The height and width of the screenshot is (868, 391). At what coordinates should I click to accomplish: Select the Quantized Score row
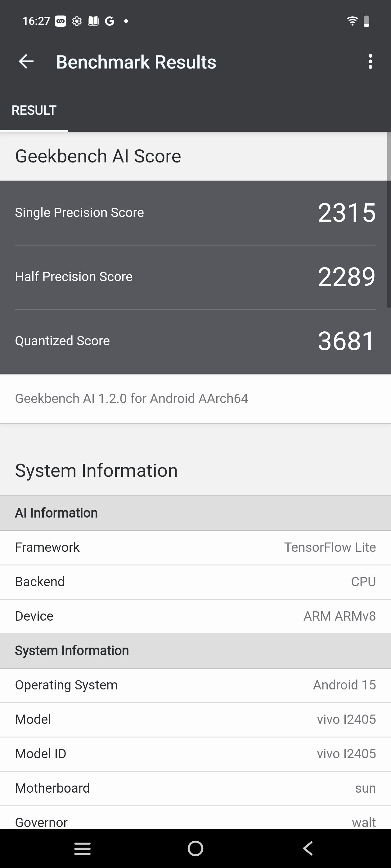[195, 341]
